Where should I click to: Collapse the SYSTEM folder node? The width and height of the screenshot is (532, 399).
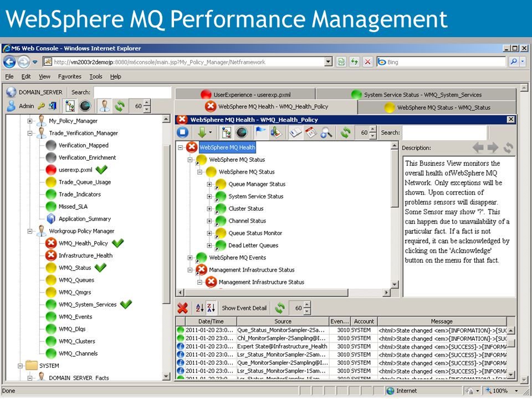point(20,366)
